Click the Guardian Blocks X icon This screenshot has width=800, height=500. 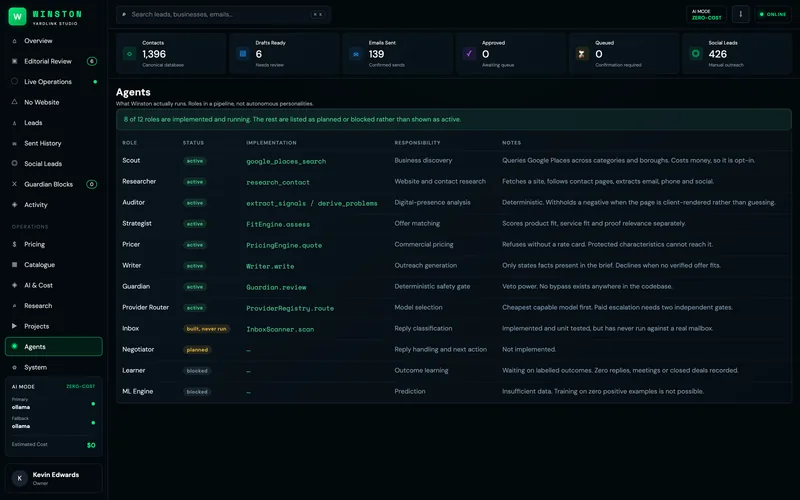(14, 184)
